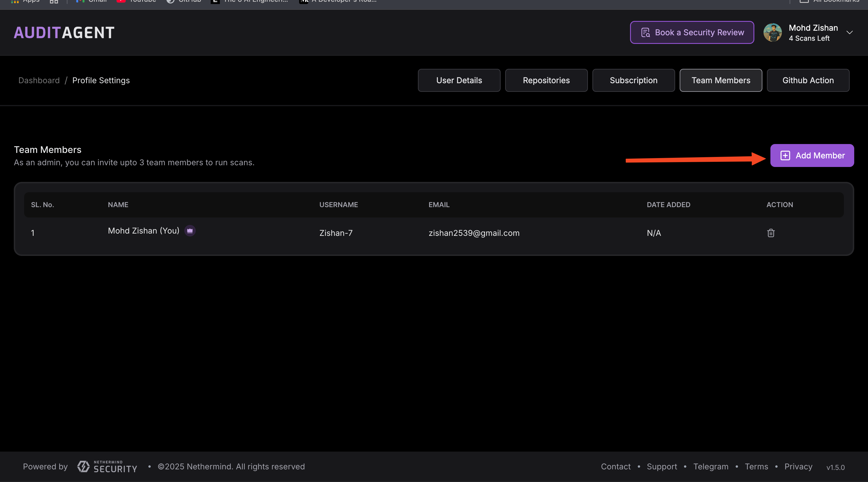Screen dimensions: 868x482
Task: Open the Terms footer link
Action: (756, 467)
